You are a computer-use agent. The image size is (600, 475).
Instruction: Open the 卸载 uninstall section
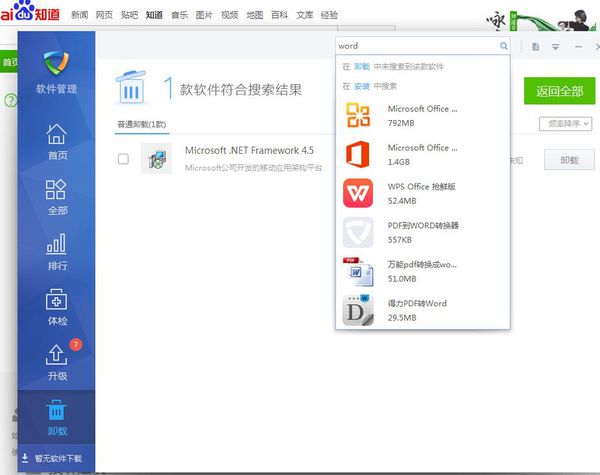[x=57, y=418]
